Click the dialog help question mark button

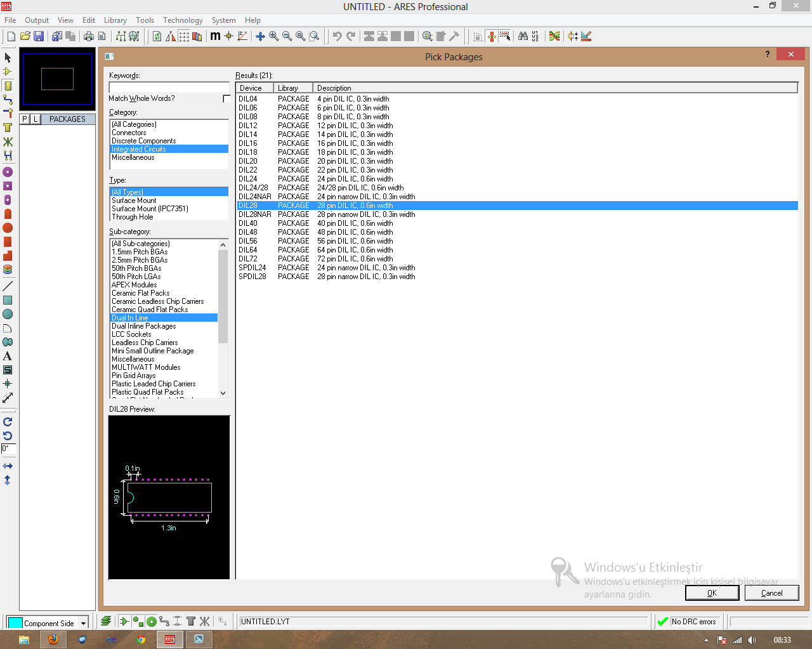(768, 55)
